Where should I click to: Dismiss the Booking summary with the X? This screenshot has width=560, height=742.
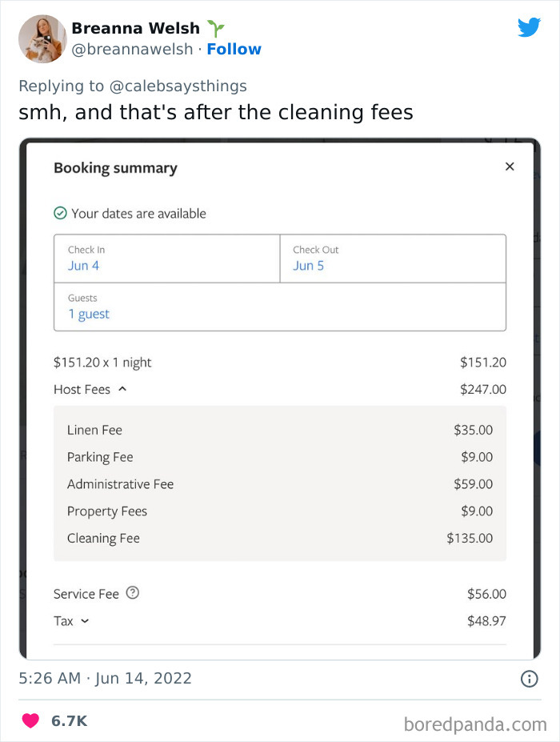point(510,166)
